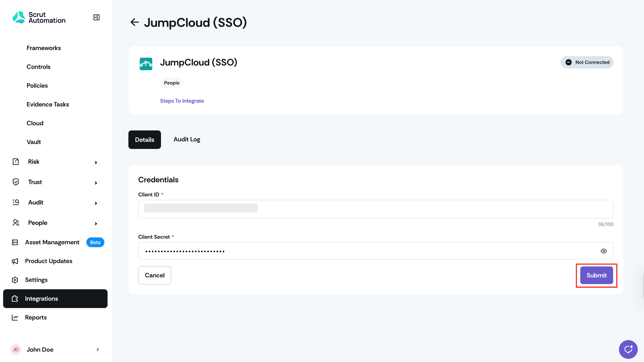The height and width of the screenshot is (362, 644).
Task: Submit the credentials form
Action: click(596, 275)
